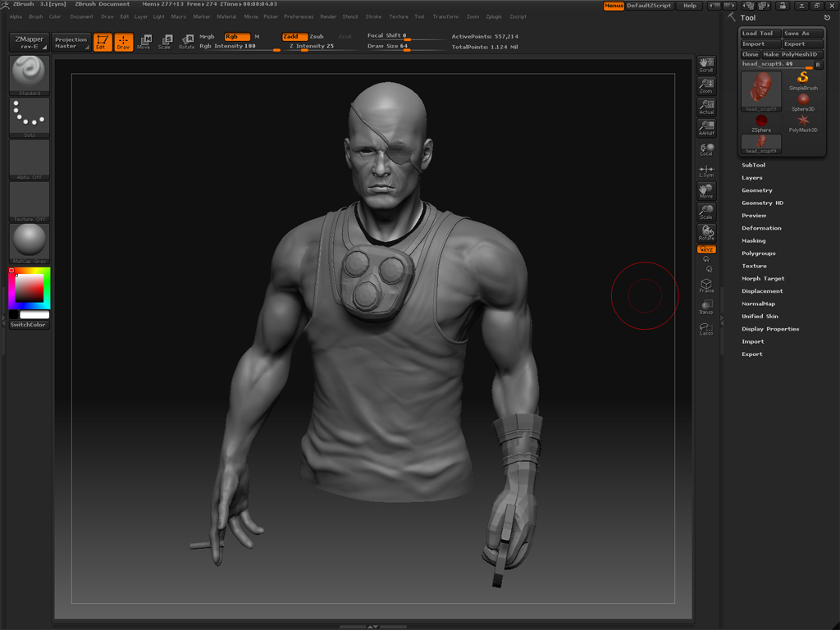Select the ZSphere tool
The image size is (840, 630).
pos(760,123)
